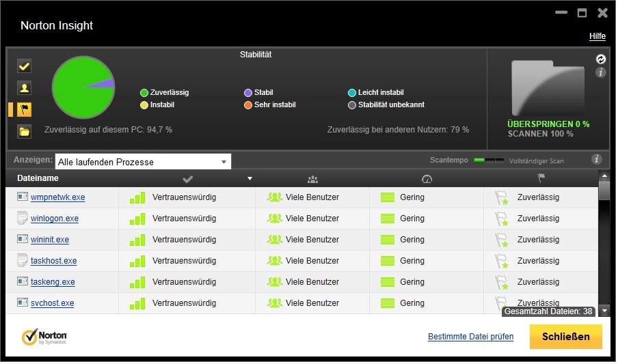Sort by resource usage gauge column icon
The image size is (618, 364).
coord(428,180)
